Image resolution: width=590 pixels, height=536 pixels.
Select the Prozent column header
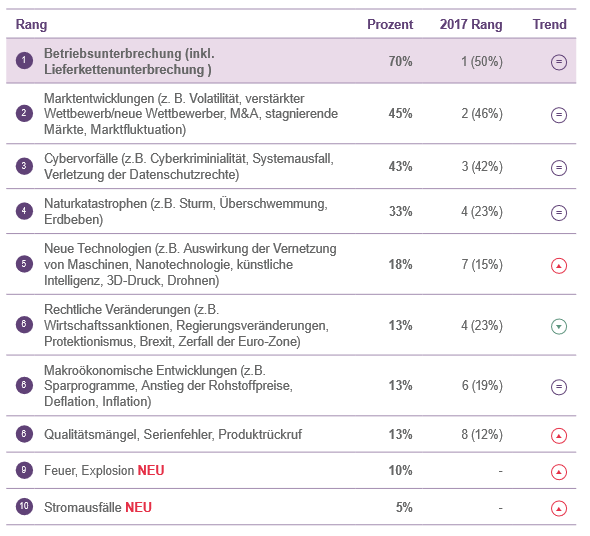coord(390,24)
